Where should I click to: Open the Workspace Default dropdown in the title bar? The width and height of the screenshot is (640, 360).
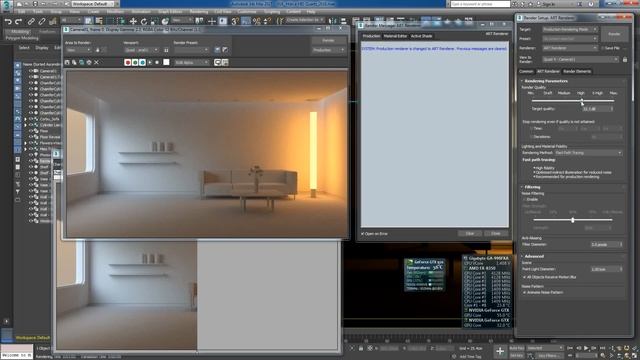pyautogui.click(x=94, y=4)
